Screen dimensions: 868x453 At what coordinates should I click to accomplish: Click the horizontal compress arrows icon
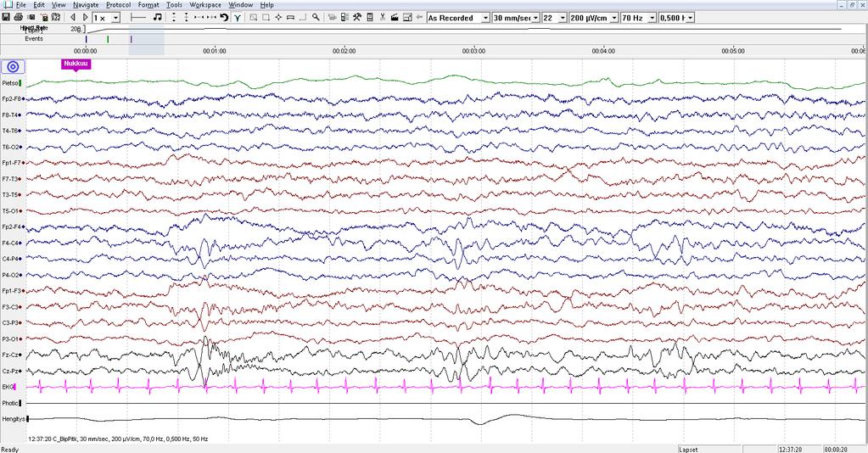199,17
